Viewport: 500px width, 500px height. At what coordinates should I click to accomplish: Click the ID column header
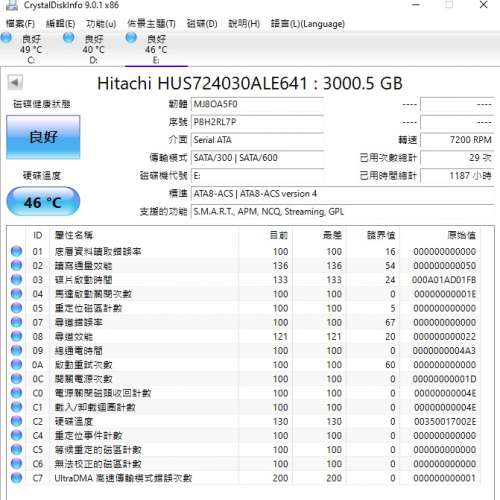pyautogui.click(x=38, y=235)
